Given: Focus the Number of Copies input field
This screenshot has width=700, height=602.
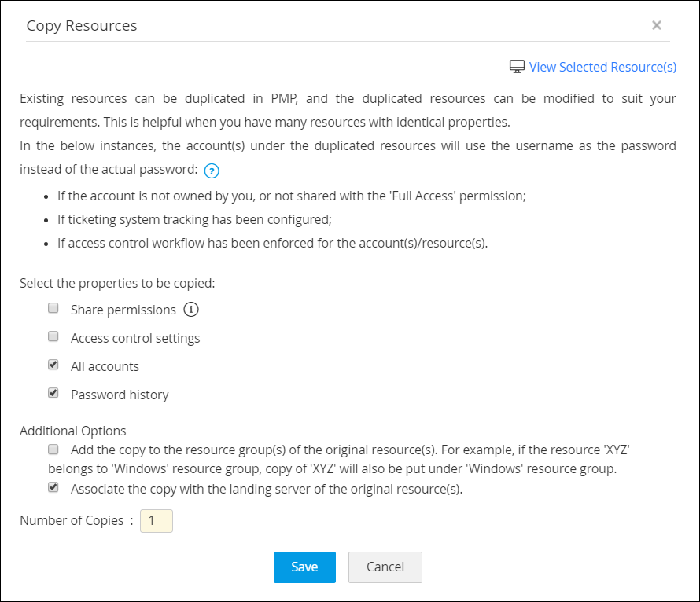Looking at the screenshot, I should tap(156, 521).
